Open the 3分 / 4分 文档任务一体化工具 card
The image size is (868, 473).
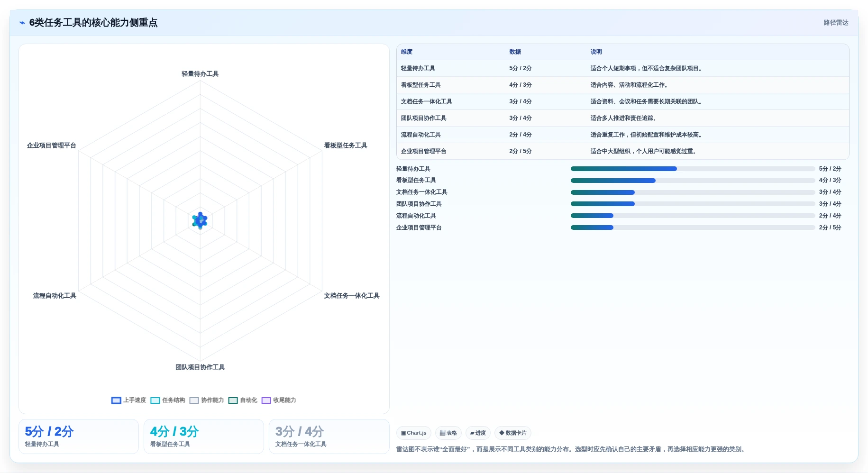[x=329, y=437]
